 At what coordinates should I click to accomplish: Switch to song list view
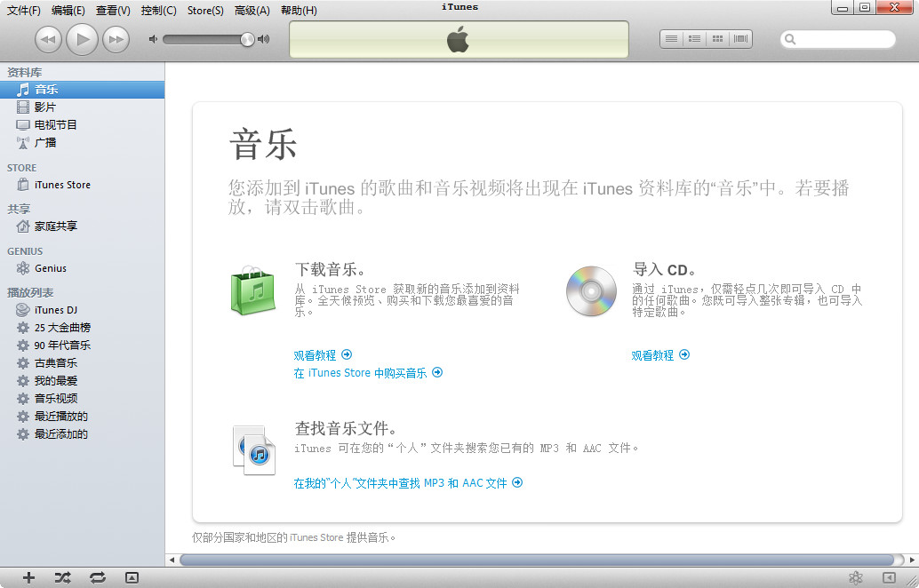[x=672, y=39]
